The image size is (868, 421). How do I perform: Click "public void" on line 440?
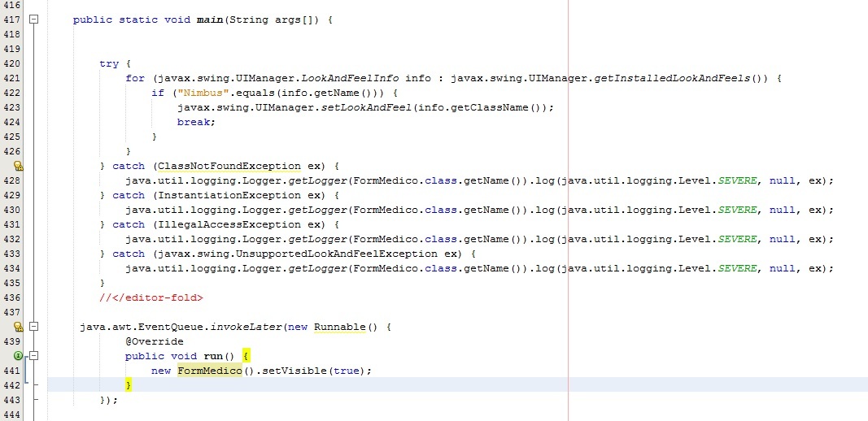point(161,356)
